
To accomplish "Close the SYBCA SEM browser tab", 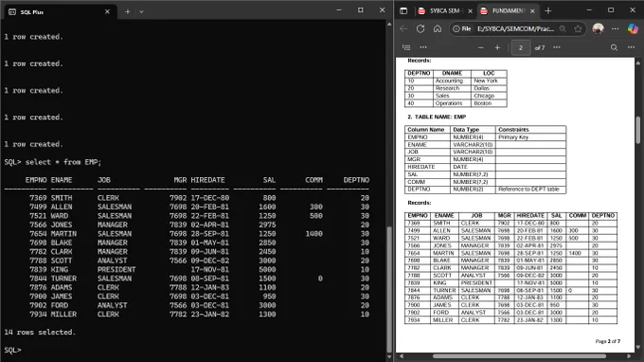I will coord(471,11).
